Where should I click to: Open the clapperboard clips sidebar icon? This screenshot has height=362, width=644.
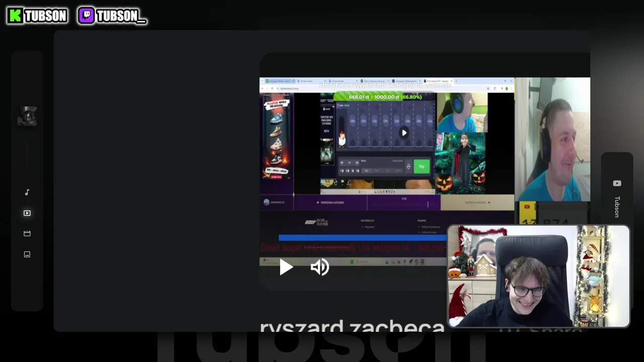27,233
